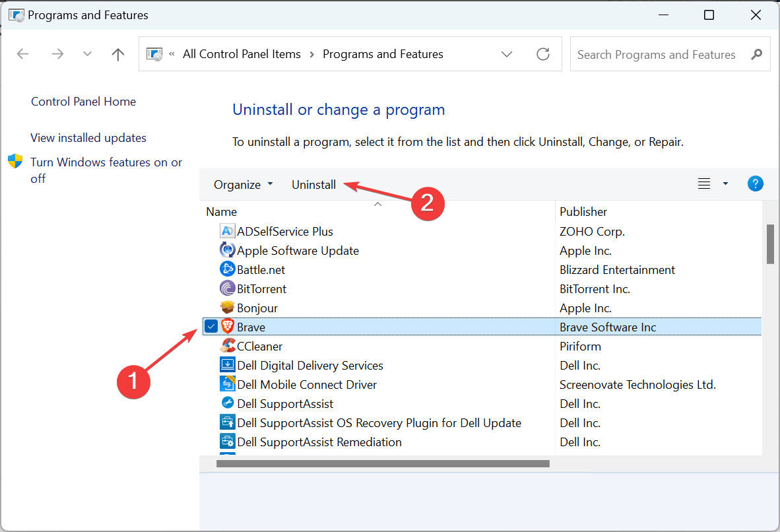This screenshot has height=532, width=780.
Task: Click the Battle.net program icon
Action: 227,270
